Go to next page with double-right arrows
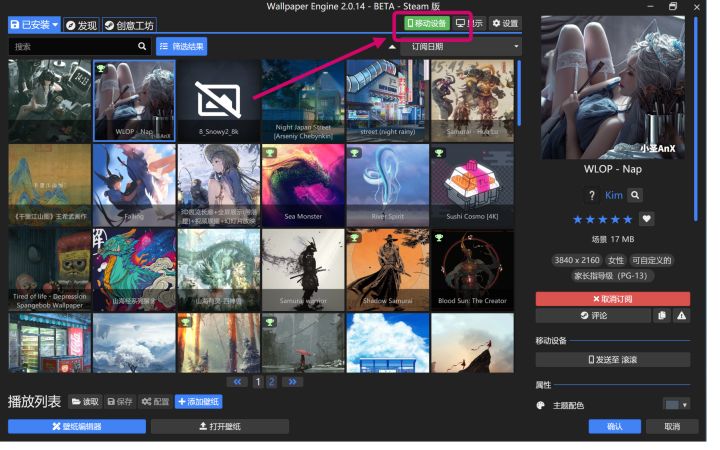This screenshot has width=720, height=450. (x=292, y=382)
